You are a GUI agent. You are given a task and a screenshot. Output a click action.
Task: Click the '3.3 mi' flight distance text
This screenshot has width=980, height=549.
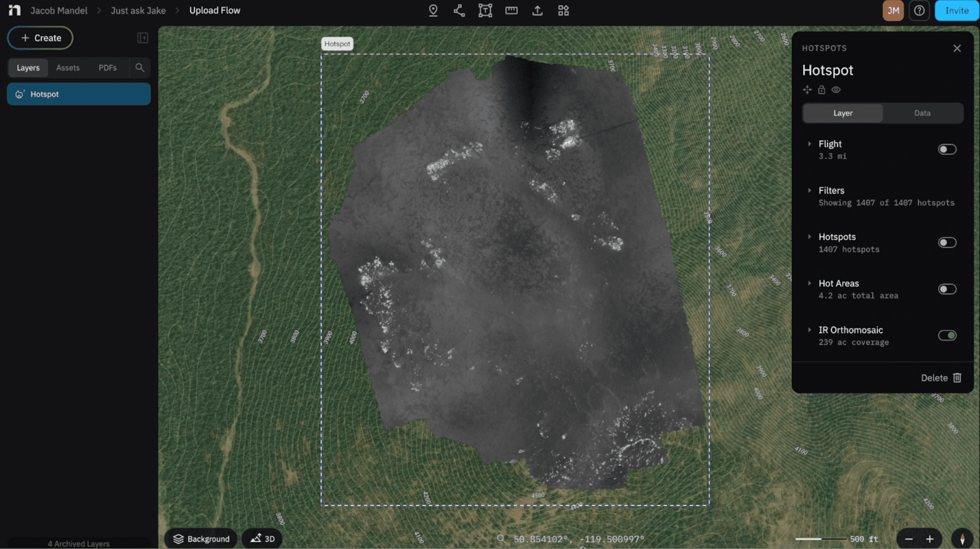(x=832, y=156)
